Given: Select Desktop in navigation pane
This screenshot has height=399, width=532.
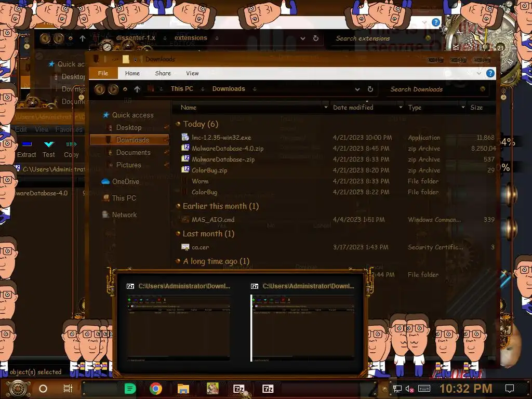Looking at the screenshot, I should tap(129, 128).
